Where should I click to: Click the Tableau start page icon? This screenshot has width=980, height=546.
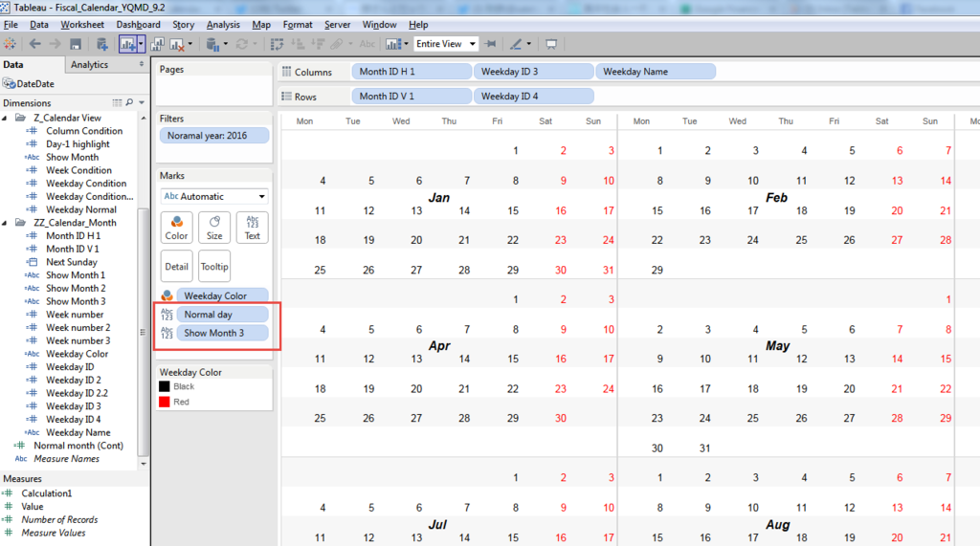[x=10, y=44]
